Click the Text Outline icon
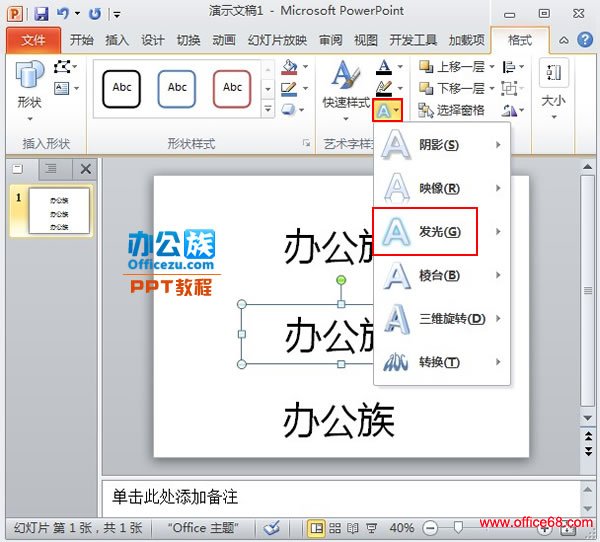 [384, 88]
